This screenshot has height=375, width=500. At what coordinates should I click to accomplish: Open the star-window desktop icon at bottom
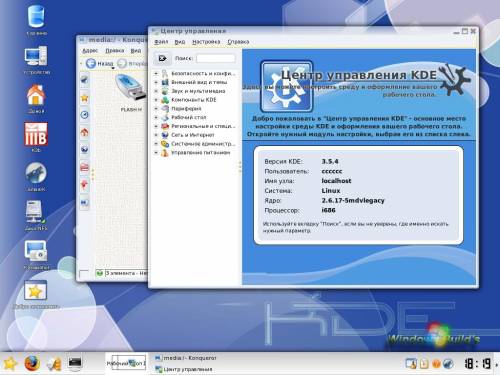tap(35, 291)
